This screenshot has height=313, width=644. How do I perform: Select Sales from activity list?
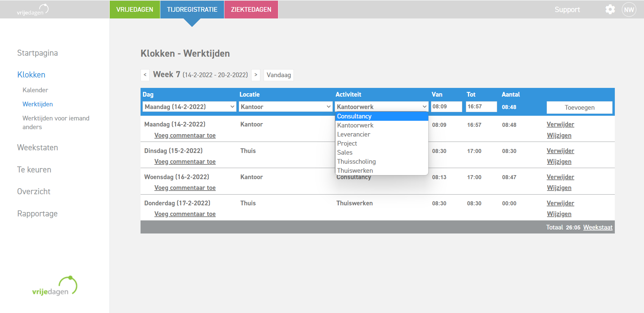[x=345, y=152]
